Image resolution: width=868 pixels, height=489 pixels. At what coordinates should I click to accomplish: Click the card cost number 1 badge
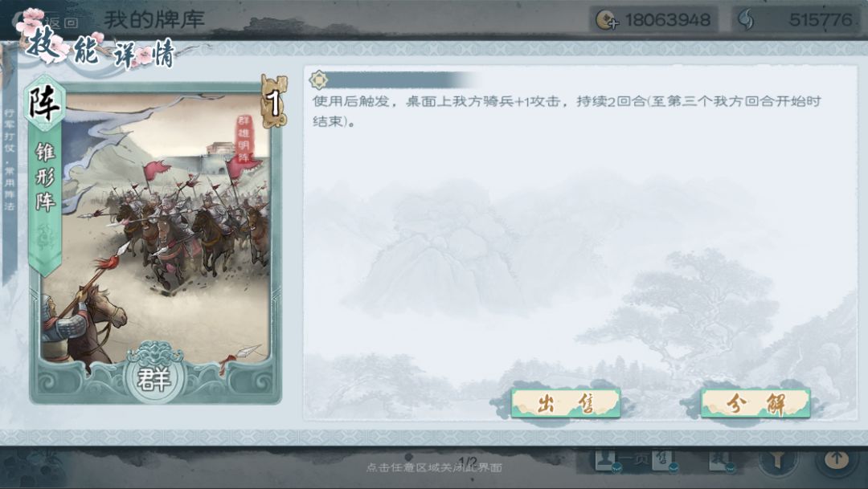tap(273, 102)
